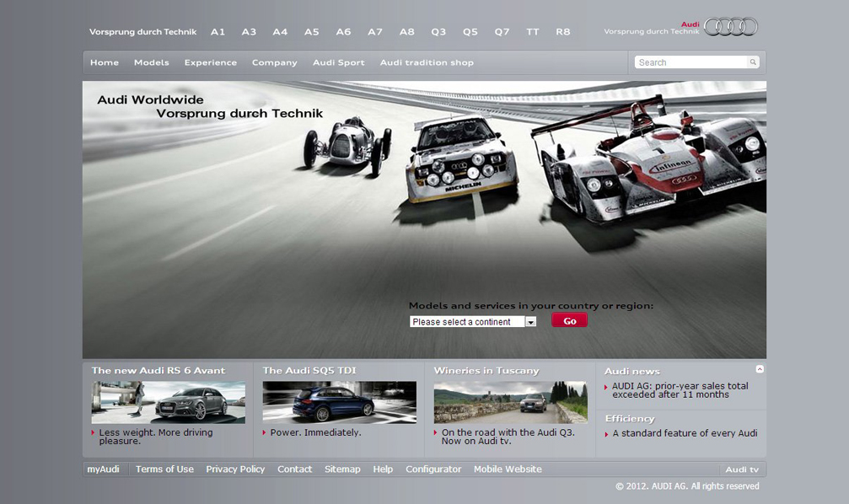This screenshot has width=849, height=504.
Task: Open the Audi Sport menu item
Action: (338, 62)
